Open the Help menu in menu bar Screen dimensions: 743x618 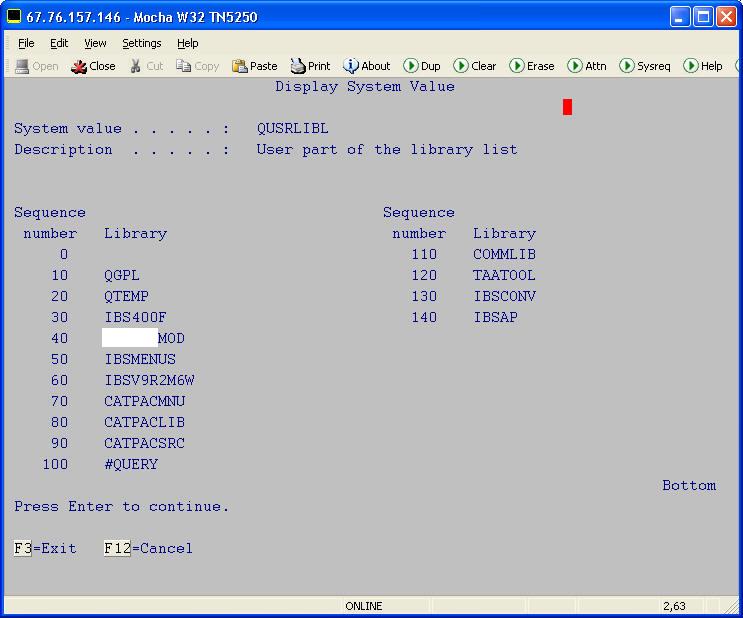pos(188,43)
